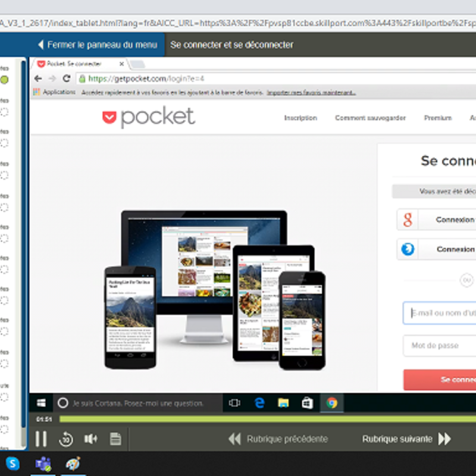Click the green playback progress bar
This screenshot has height=476, width=476.
[268, 419]
